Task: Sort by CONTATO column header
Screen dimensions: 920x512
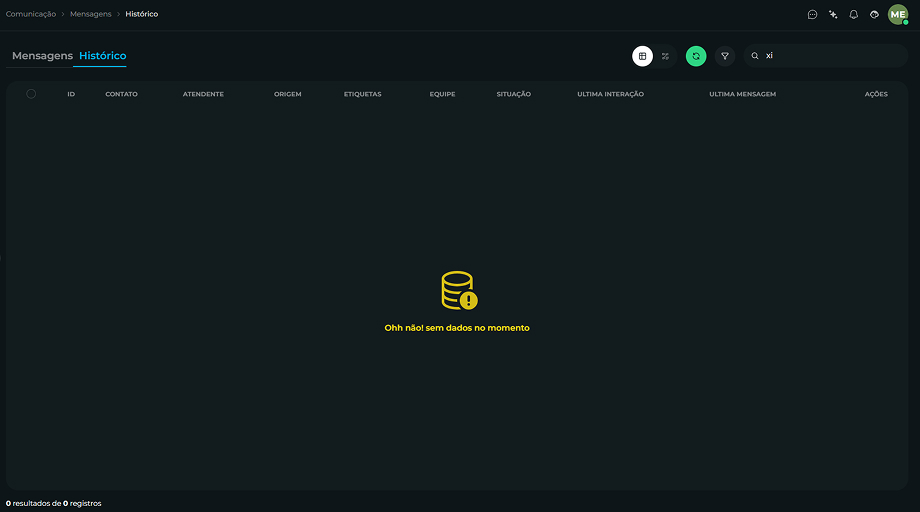Action: 121,94
